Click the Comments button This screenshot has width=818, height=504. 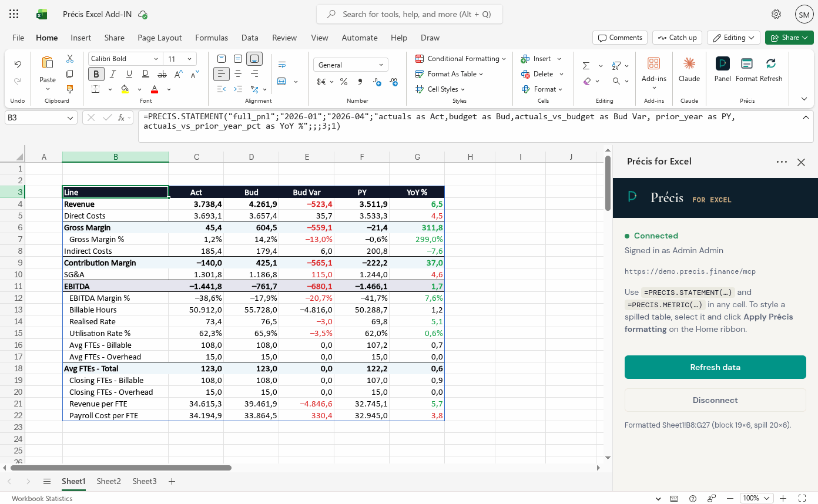click(620, 38)
